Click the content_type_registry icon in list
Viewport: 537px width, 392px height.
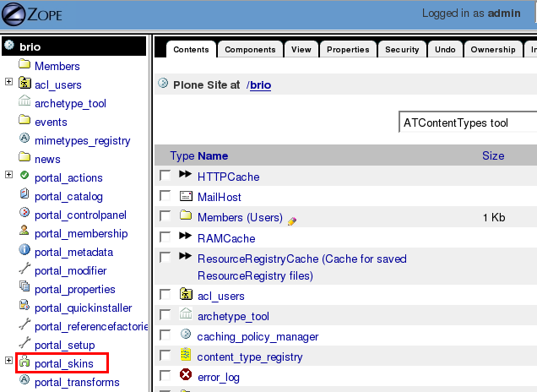point(186,354)
